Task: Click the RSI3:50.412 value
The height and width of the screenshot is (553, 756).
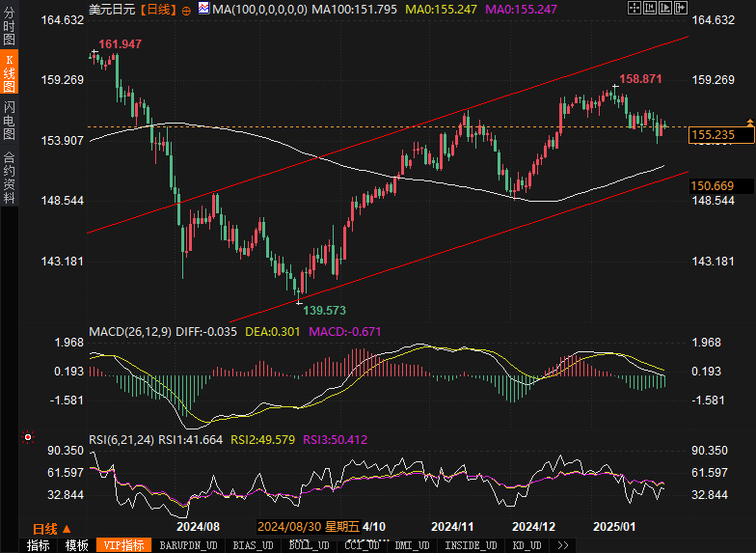Action: coord(336,440)
